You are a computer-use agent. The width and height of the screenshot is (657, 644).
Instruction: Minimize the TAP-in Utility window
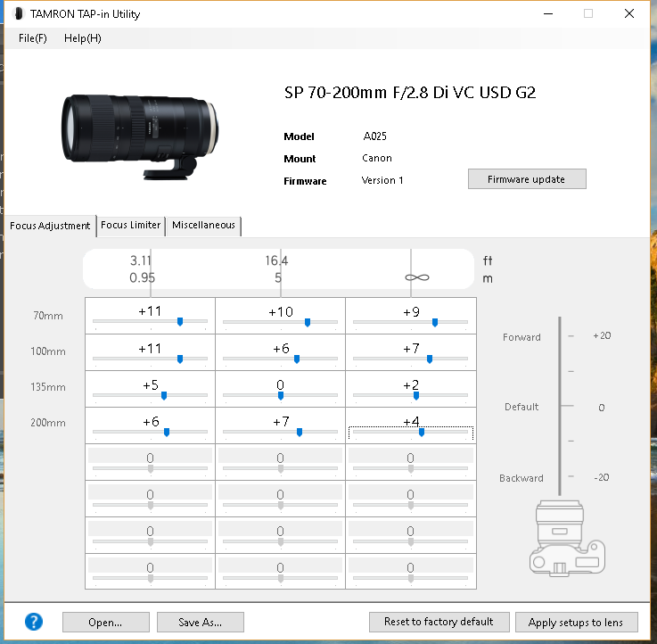click(x=548, y=13)
